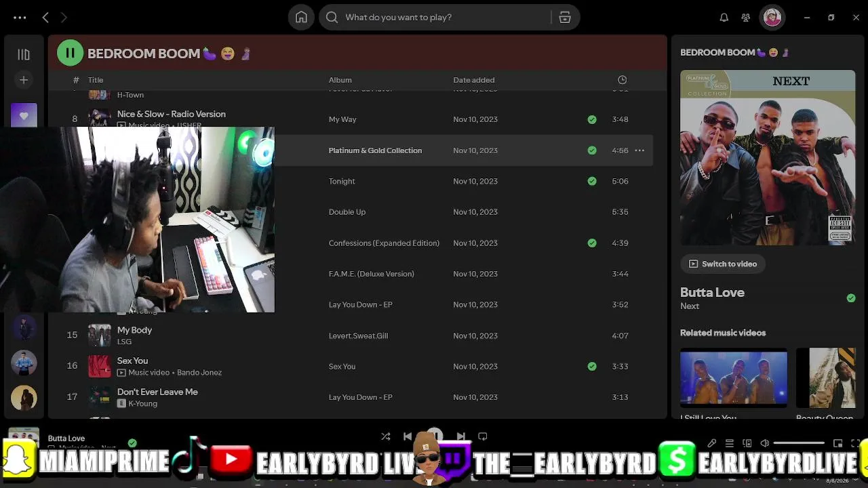Sort tracks by Title column header

pyautogui.click(x=95, y=80)
